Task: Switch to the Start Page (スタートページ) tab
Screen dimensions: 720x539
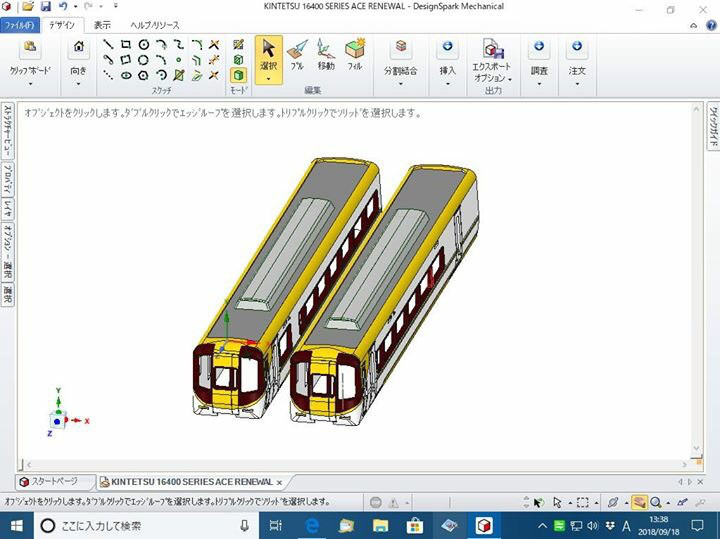Action: (x=54, y=482)
